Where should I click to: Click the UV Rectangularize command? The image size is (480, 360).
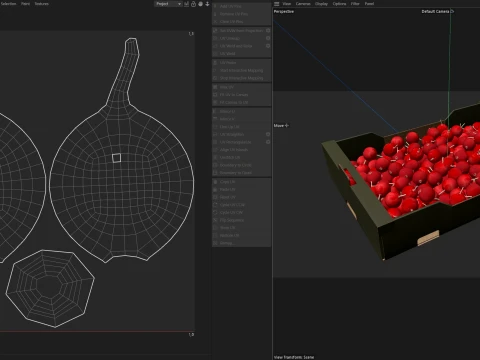point(239,142)
